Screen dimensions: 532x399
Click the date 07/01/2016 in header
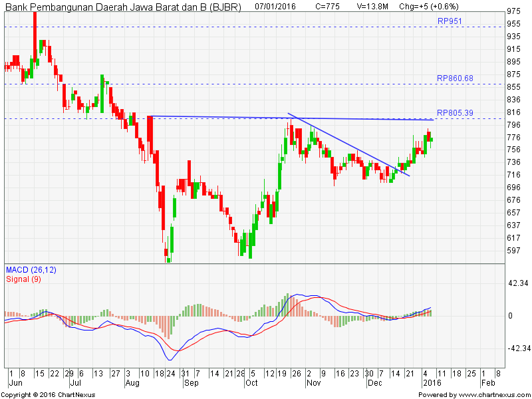277,6
